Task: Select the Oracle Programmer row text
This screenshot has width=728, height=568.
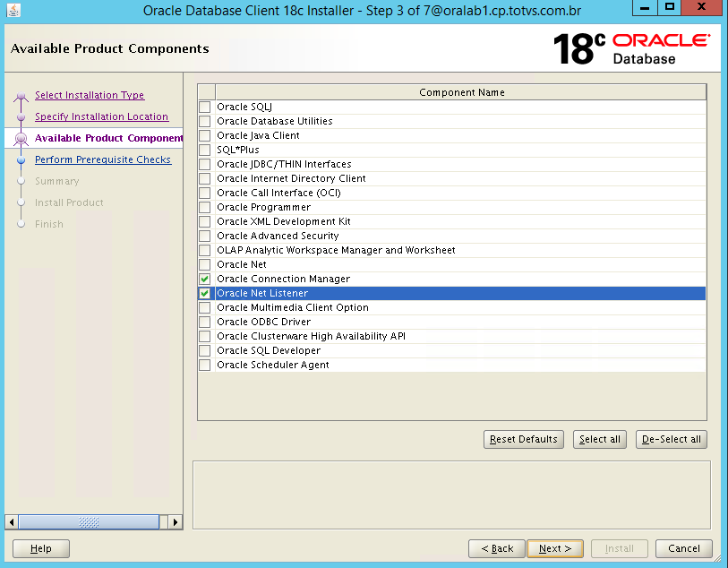Action: tap(264, 207)
